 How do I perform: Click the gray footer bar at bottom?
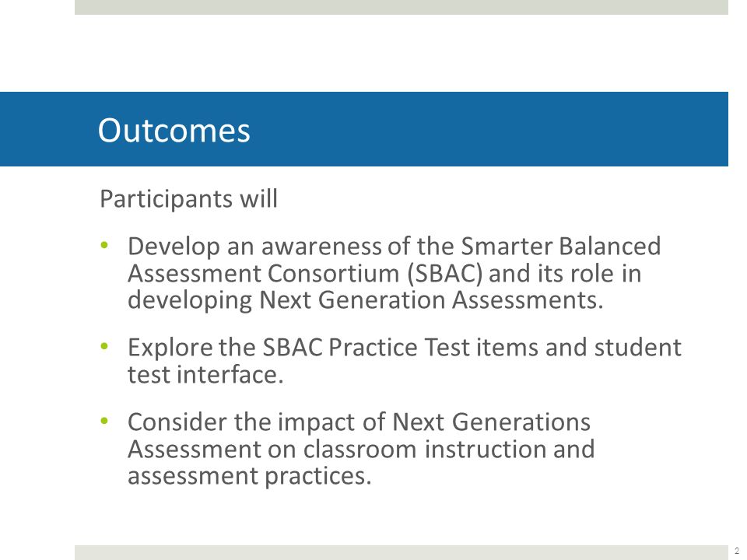click(402, 552)
